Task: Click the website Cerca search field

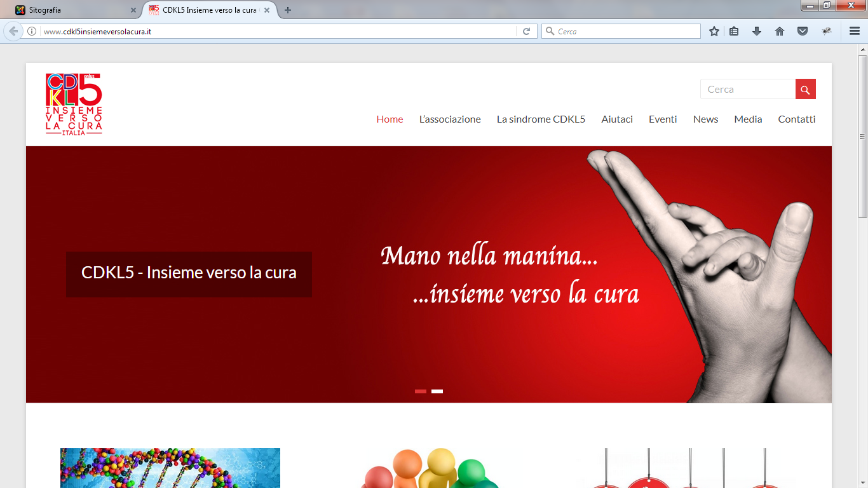Action: pyautogui.click(x=748, y=89)
